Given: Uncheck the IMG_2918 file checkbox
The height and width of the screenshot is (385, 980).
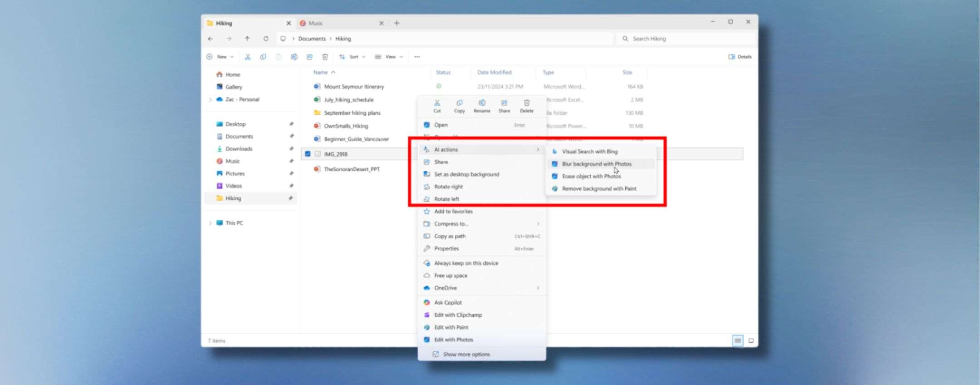Looking at the screenshot, I should coord(308,154).
